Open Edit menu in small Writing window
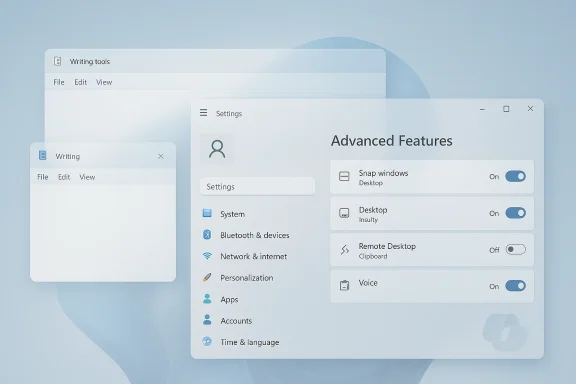 [x=64, y=177]
